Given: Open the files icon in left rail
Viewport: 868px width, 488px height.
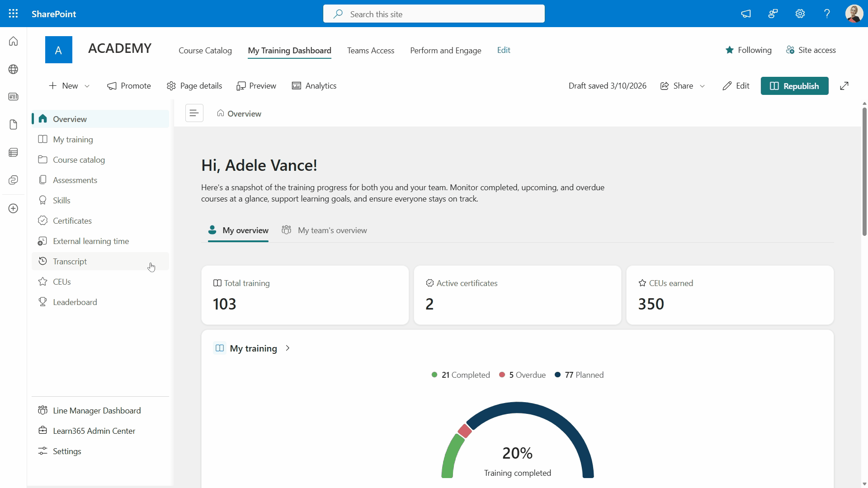Looking at the screenshot, I should (x=14, y=125).
